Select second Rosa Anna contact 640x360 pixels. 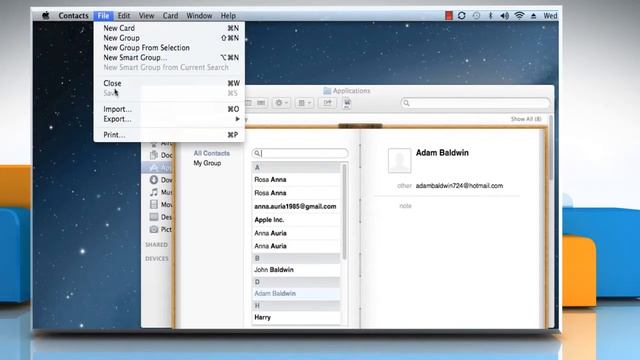296,193
